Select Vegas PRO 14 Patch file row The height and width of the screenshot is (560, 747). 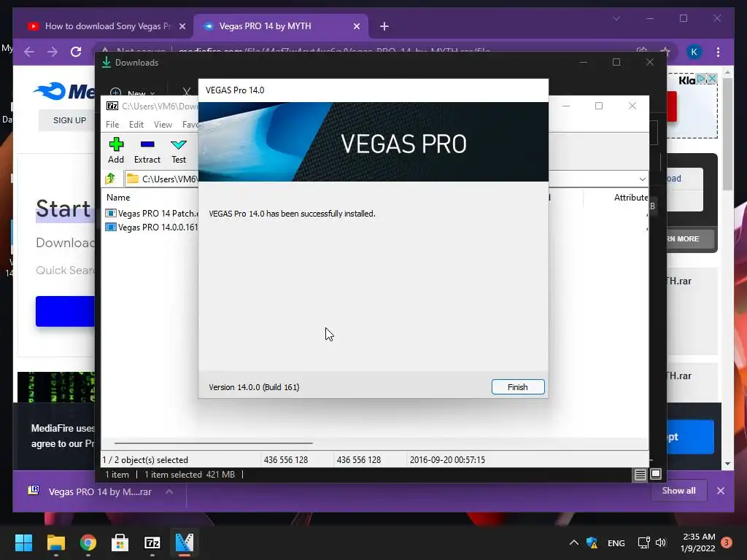point(152,214)
